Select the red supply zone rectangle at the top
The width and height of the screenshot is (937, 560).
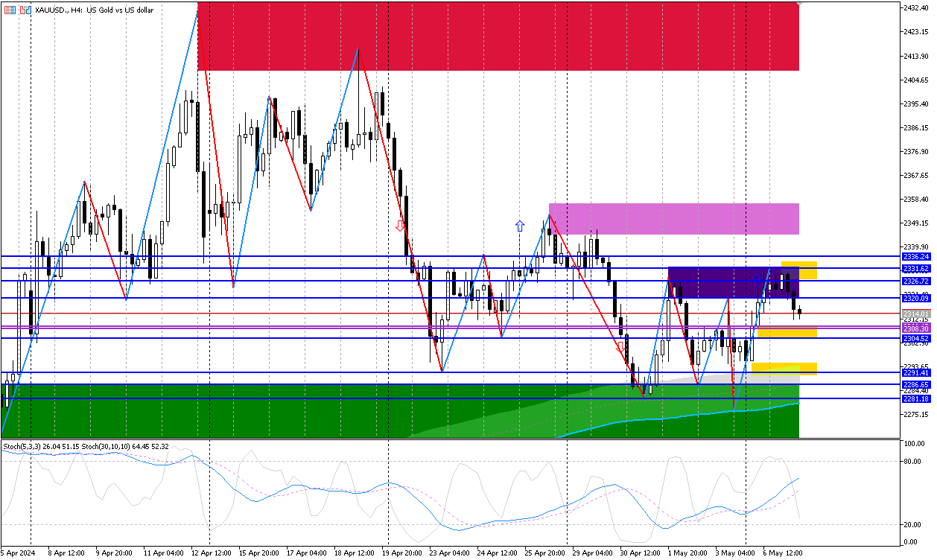click(498, 36)
